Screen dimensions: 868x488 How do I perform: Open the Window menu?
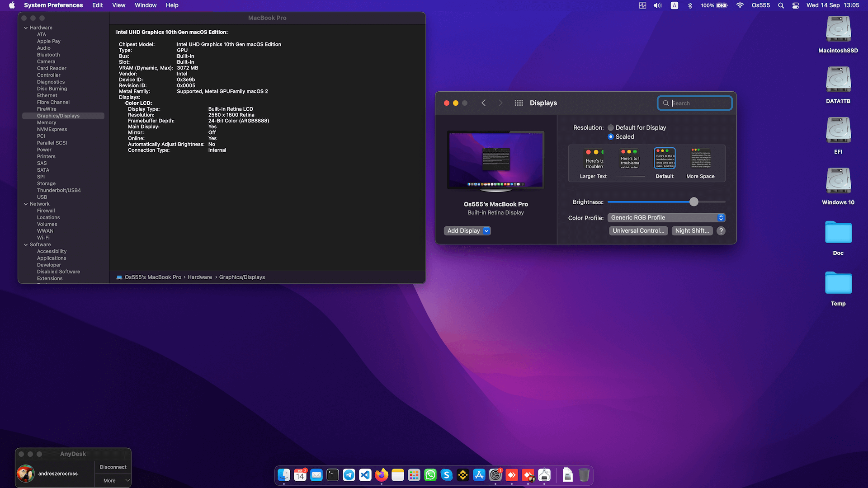point(146,5)
